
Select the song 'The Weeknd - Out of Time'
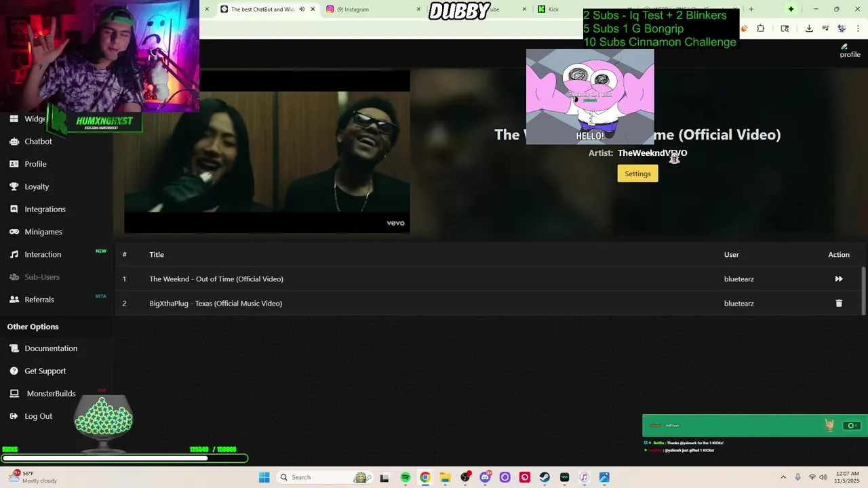pos(216,279)
